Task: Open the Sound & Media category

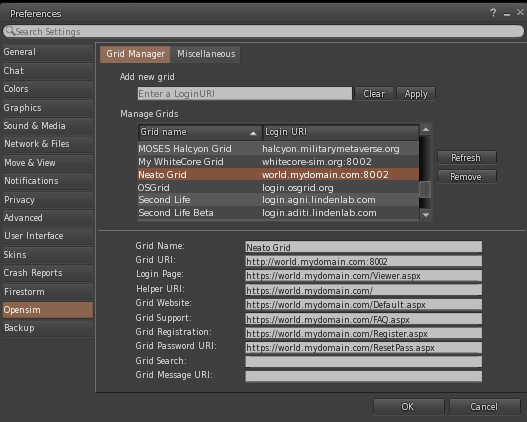Action: click(48, 126)
